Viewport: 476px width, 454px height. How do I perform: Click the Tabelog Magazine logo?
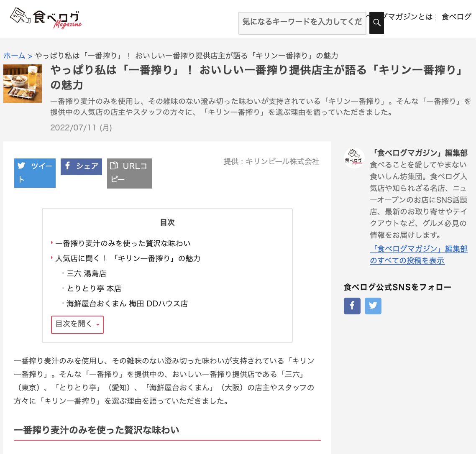pos(46,18)
